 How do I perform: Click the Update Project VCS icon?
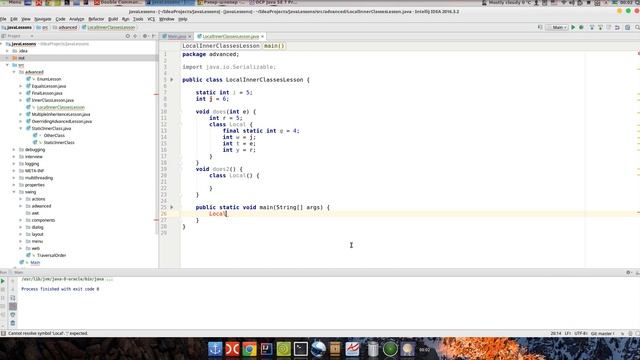(591, 27)
